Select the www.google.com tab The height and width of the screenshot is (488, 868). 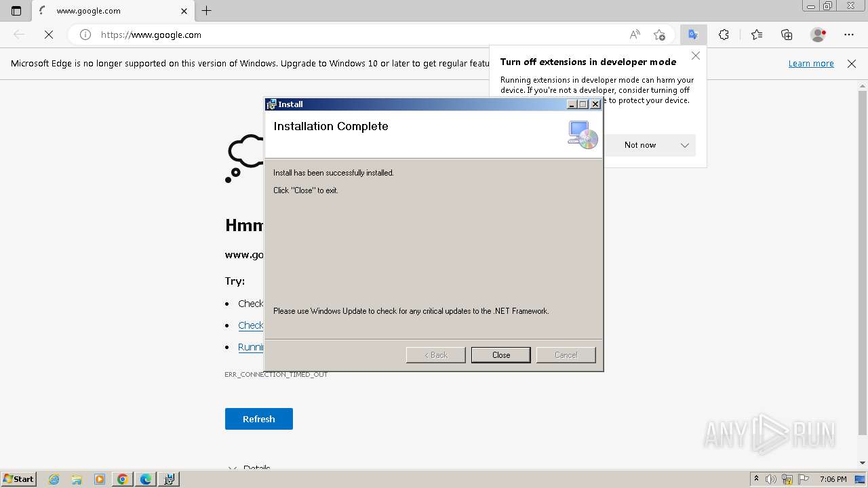(x=113, y=11)
